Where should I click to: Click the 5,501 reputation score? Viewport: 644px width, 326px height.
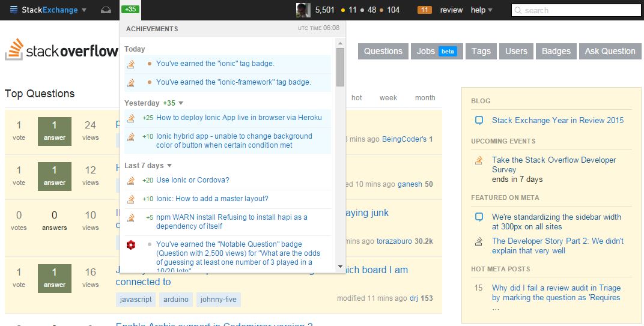[325, 10]
